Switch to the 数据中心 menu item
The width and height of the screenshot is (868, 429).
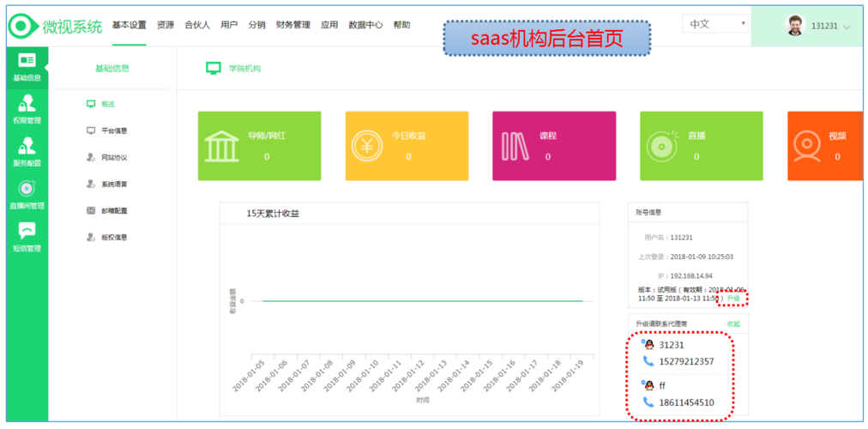[x=365, y=25]
